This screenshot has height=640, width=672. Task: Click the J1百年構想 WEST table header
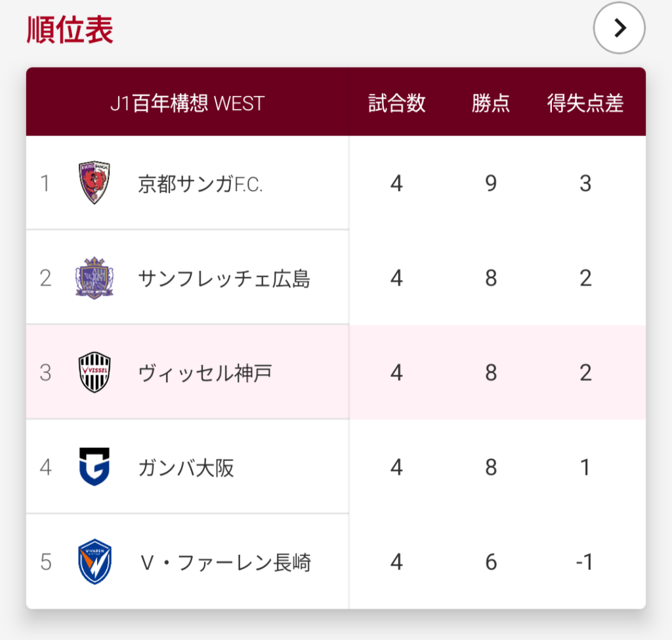click(187, 103)
